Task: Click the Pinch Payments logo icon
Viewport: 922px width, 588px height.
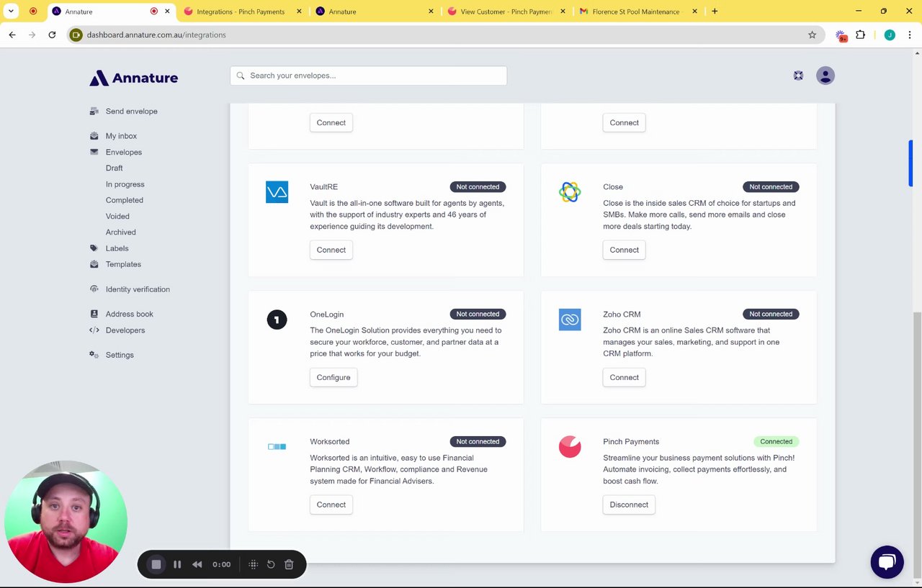Action: (x=570, y=447)
